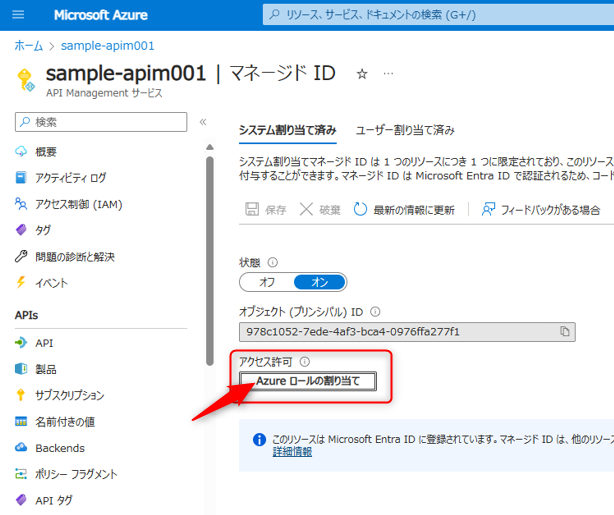Click the ポリシー フラグメント icon
Image resolution: width=614 pixels, height=515 pixels.
pyautogui.click(x=21, y=473)
